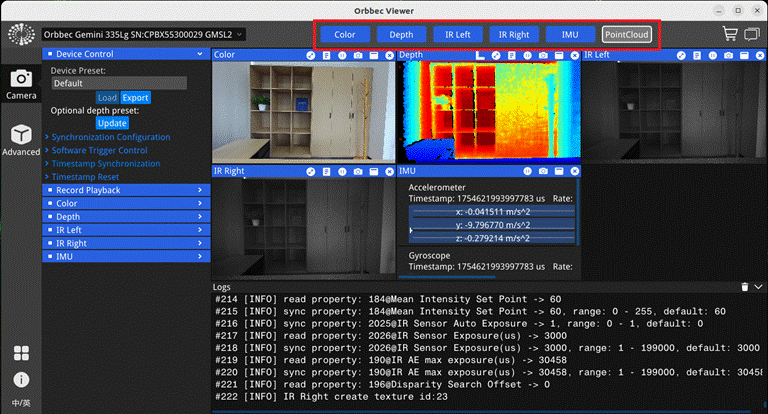Switch to the Camera tab in sidebar
The width and height of the screenshot is (768, 414).
click(21, 84)
